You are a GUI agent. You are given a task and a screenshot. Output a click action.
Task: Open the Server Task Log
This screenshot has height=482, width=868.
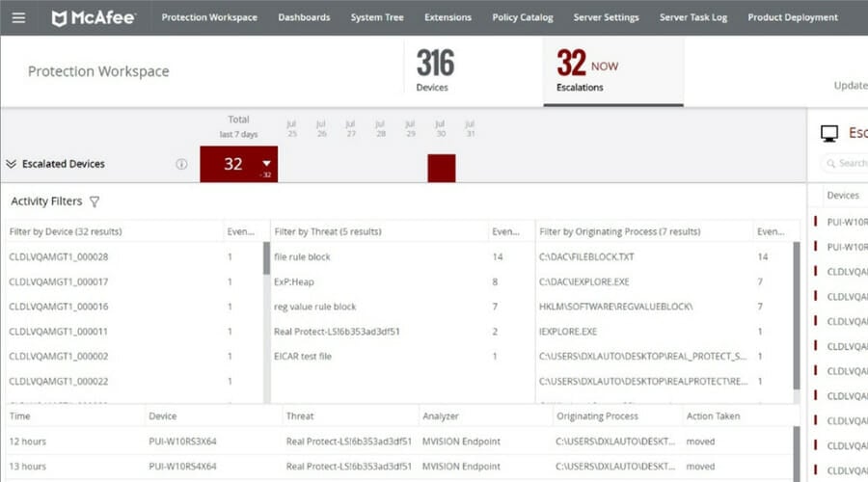tap(693, 17)
